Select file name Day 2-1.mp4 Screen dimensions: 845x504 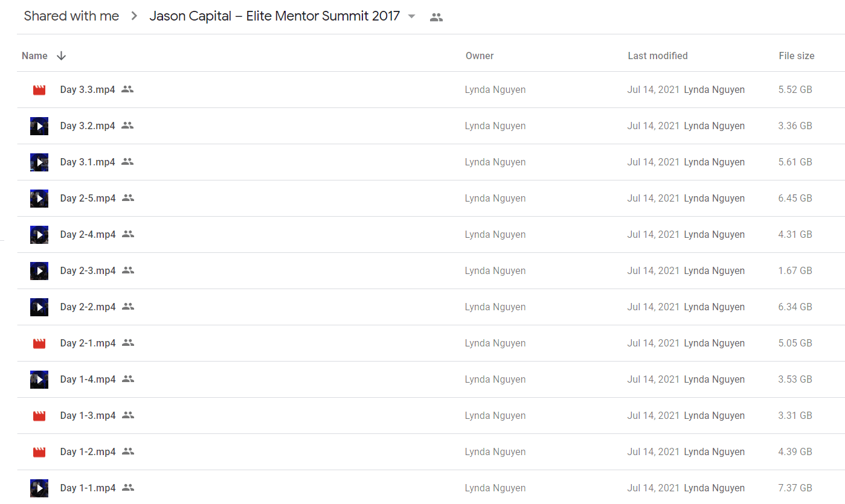pos(88,343)
